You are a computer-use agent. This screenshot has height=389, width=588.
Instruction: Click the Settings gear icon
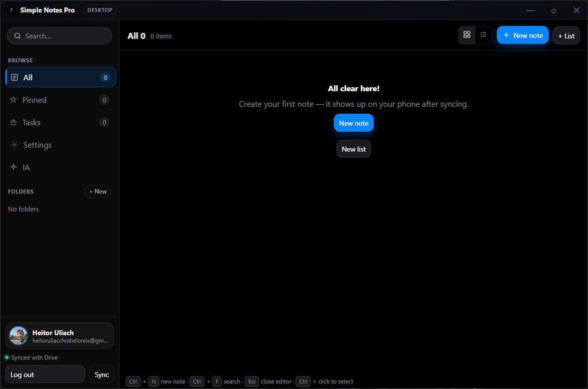[x=14, y=145]
